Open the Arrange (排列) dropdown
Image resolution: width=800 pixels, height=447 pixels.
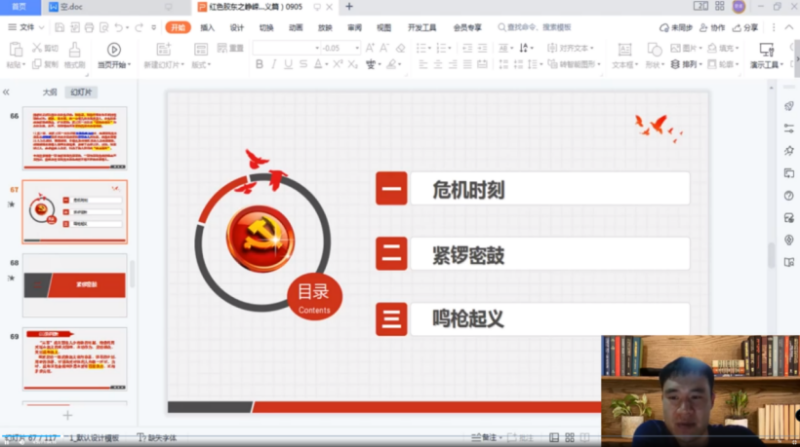point(686,64)
